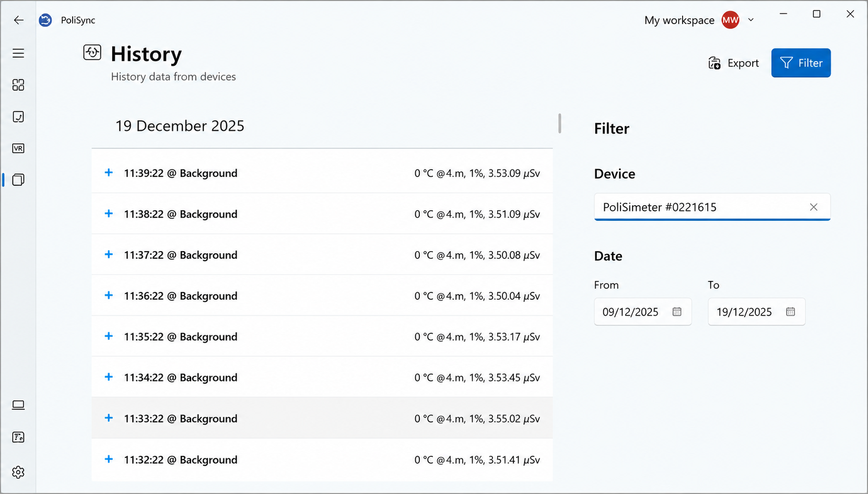Expand the 11:36:22 Background entry

[109, 295]
